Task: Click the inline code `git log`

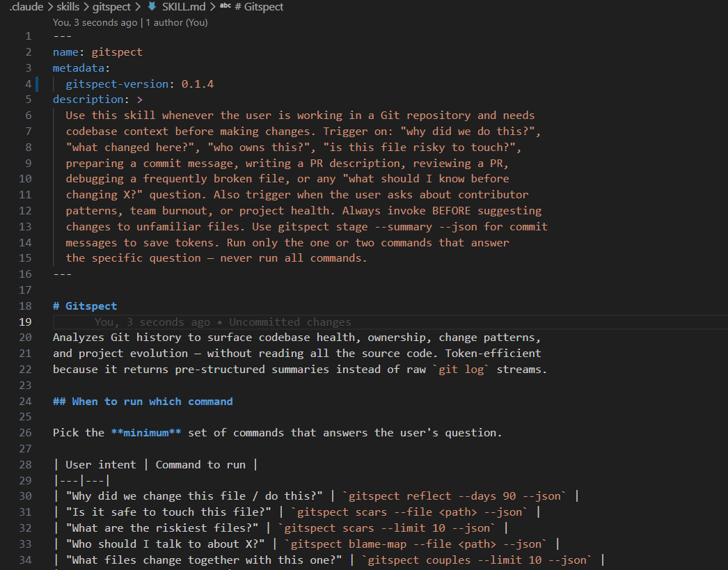Action: 461,370
